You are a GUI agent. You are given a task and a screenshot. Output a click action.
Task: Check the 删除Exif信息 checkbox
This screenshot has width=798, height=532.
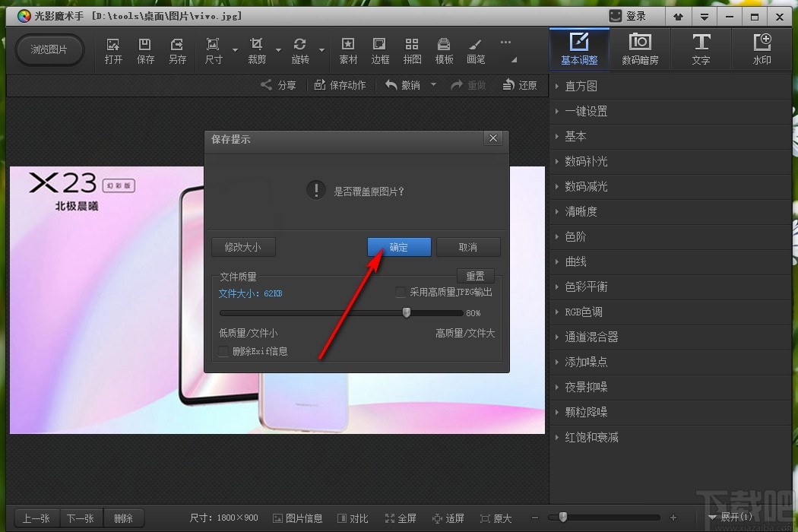pyautogui.click(x=223, y=351)
